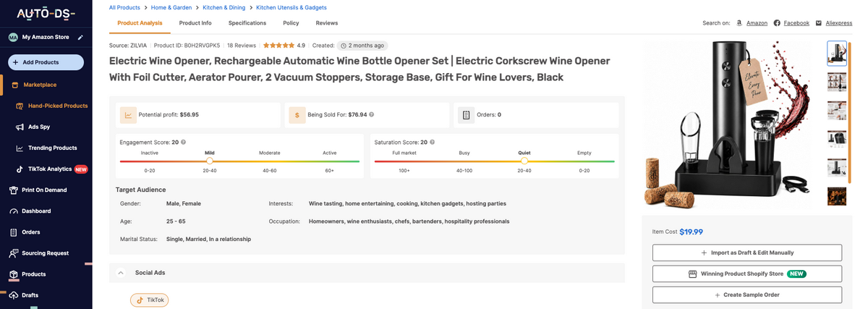Click Print On Demand shirt icon
868x309 pixels.
point(14,190)
